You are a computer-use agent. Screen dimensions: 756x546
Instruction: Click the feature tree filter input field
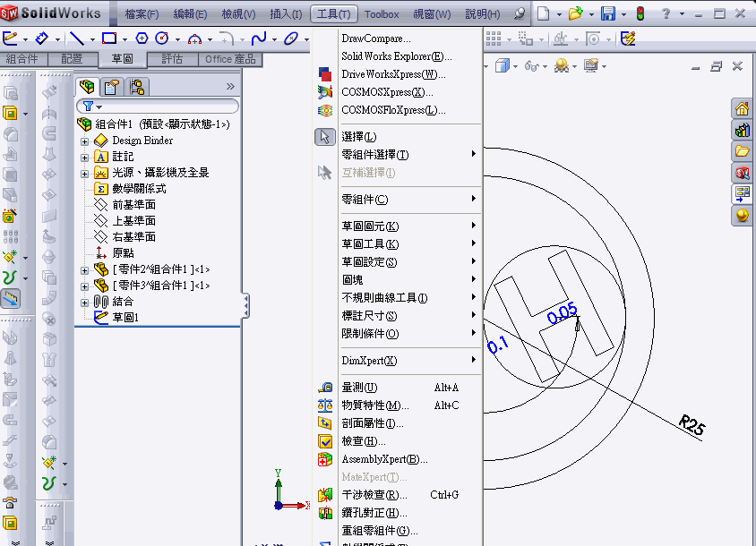coord(158,106)
